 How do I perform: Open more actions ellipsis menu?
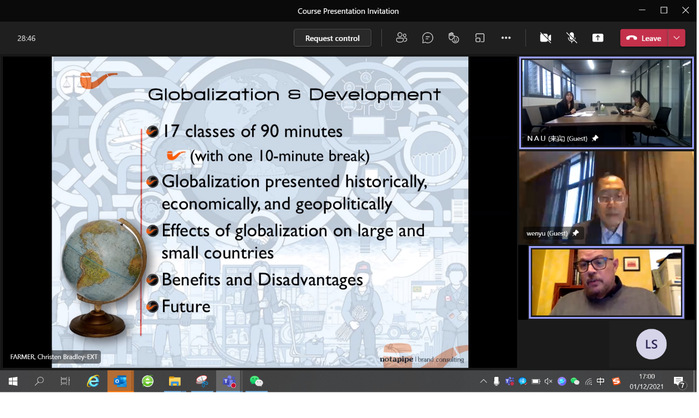(x=506, y=38)
